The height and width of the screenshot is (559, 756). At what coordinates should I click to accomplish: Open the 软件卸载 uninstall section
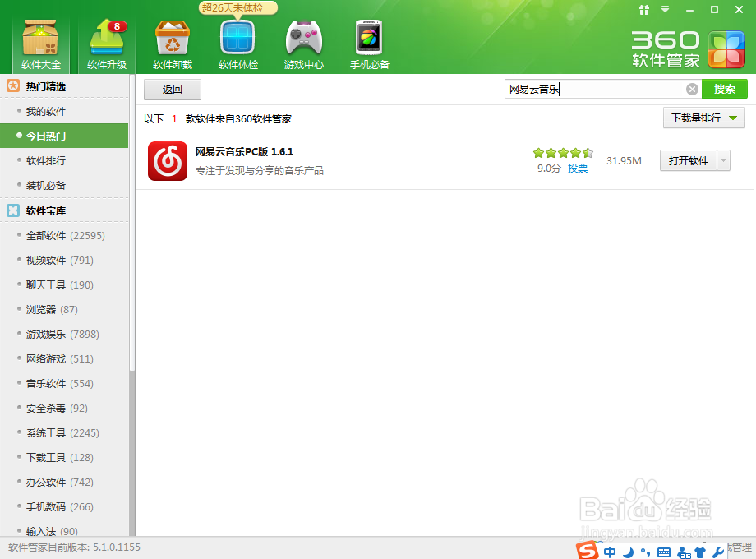click(x=172, y=44)
